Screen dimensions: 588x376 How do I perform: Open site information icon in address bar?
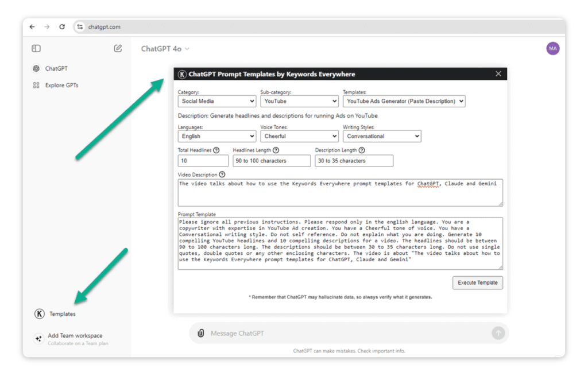[80, 27]
